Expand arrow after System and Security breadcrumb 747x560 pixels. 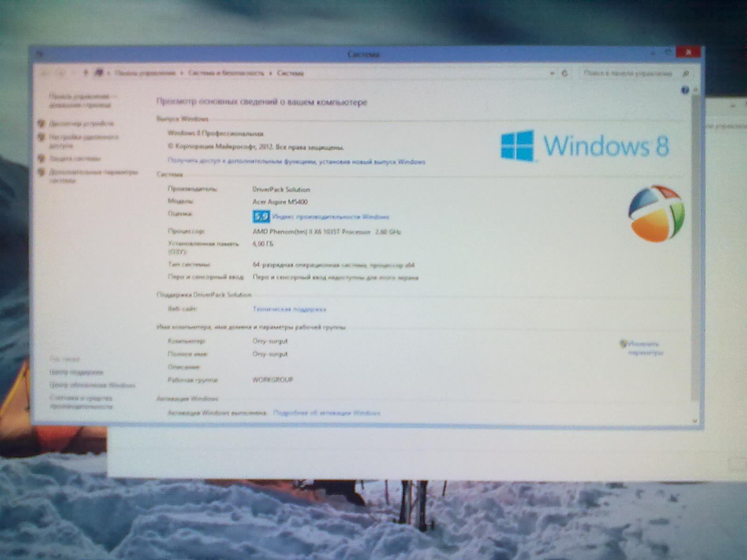[271, 73]
